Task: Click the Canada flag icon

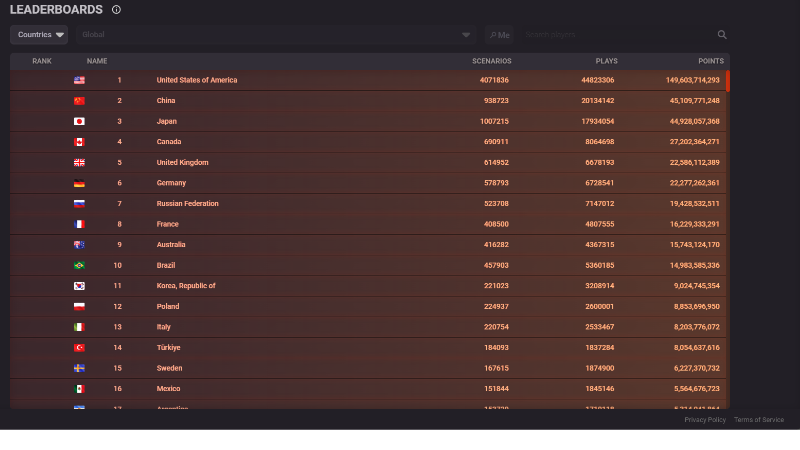Action: 79,142
